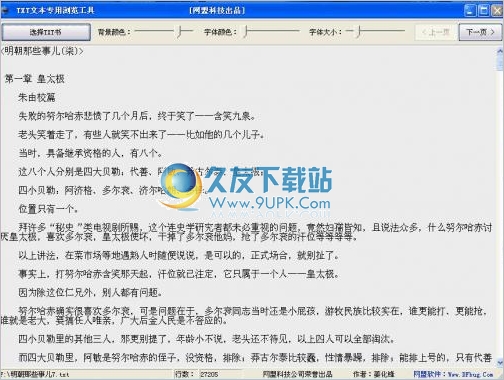Click the disabled 上一页 previous page button
The image size is (504, 380).
coord(435,32)
